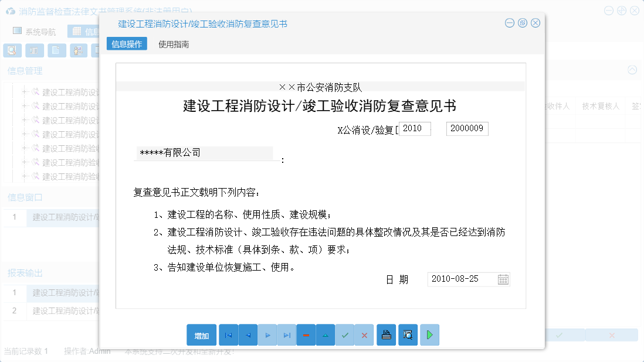644x362 pixels.
Task: Select the magnifier search icon in the left toolbar
Action: (12, 50)
